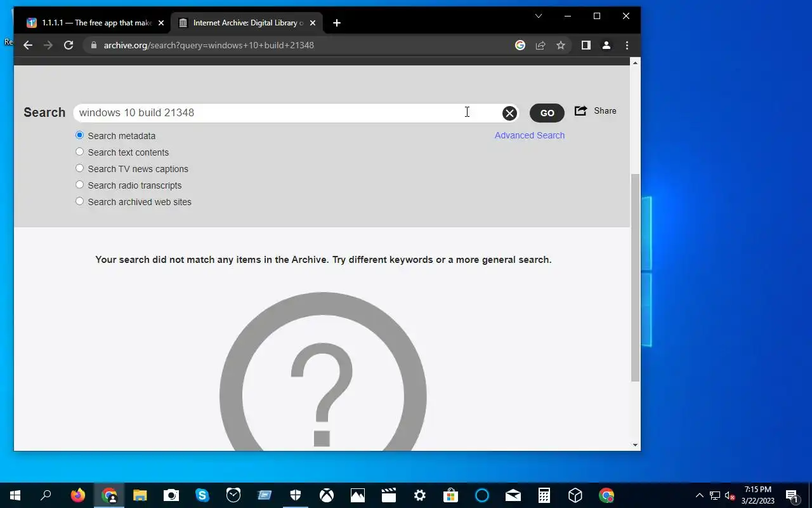
Task: Select Search TV news captions option
Action: [79, 168]
